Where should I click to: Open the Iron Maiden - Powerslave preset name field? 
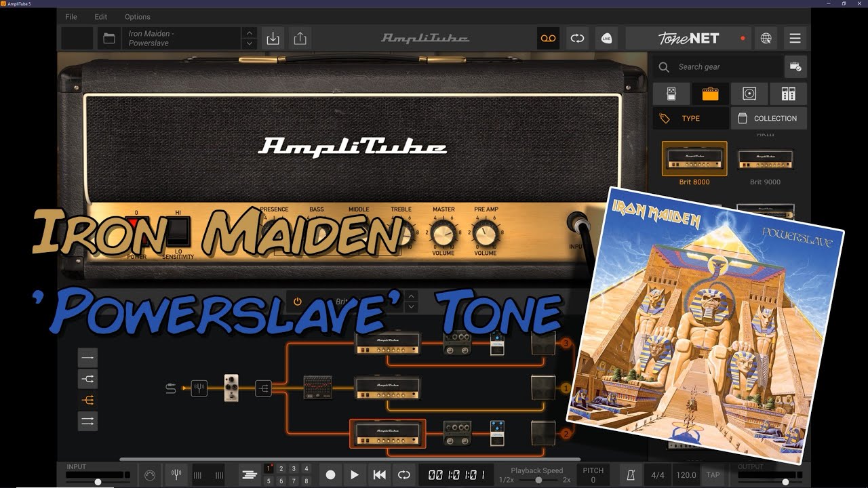182,39
